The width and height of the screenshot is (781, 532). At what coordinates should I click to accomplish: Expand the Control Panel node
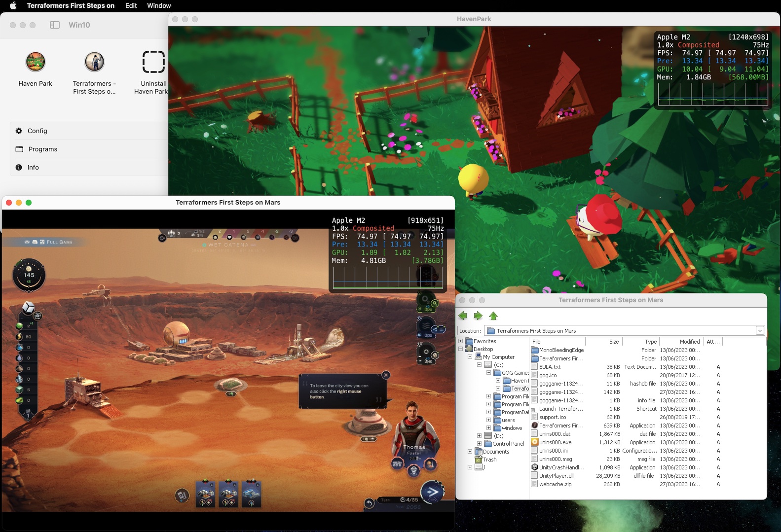(x=479, y=444)
